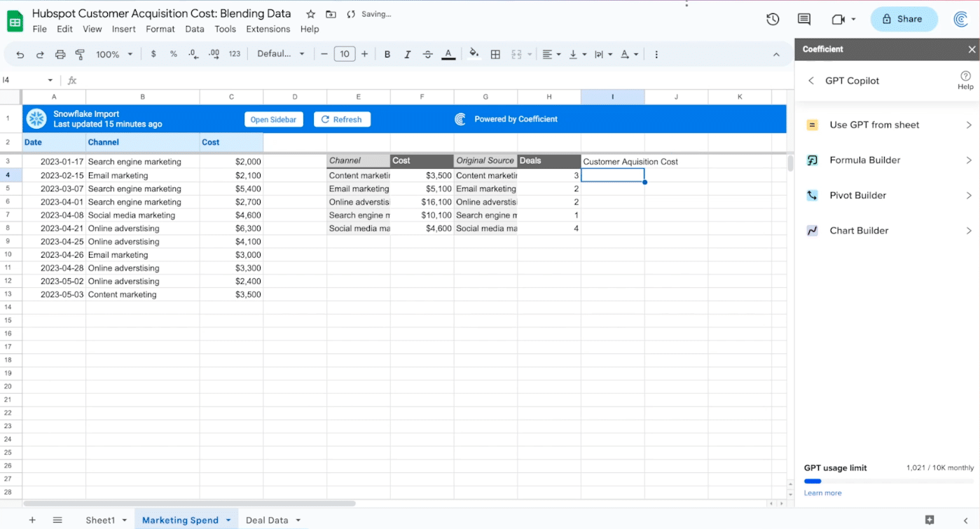Select the Customer Aquisition Cost cell
This screenshot has width=980, height=529.
coord(612,162)
